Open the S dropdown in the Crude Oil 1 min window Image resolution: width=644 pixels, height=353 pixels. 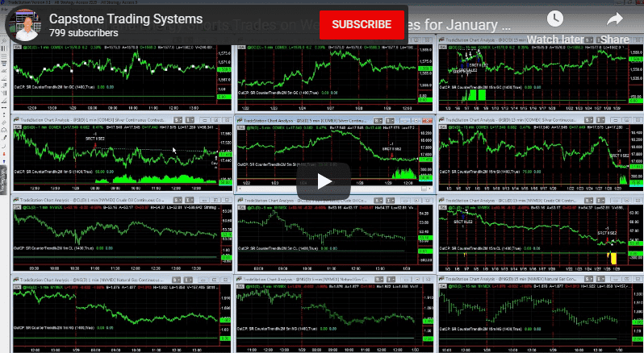pos(178,200)
